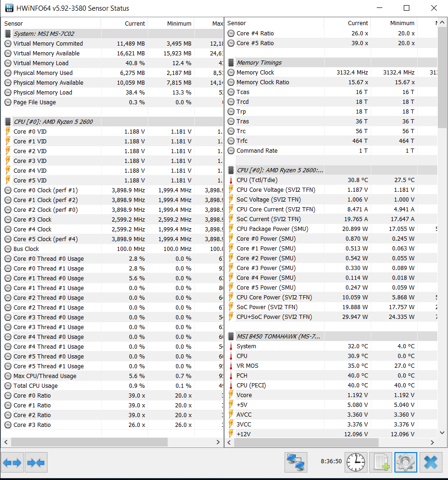
Task: Click the MSI B450 TOMAHAWK group chip icon
Action: coord(231,337)
